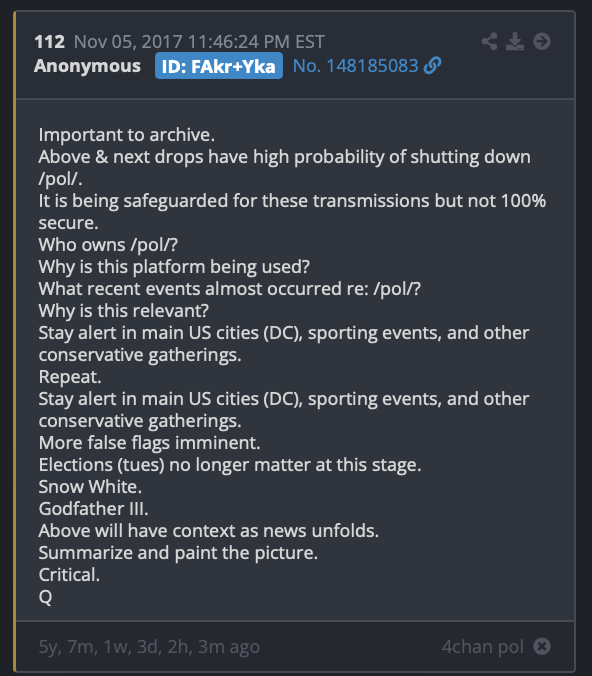The width and height of the screenshot is (592, 676).
Task: Click the relative time text ending in ago
Action: pyautogui.click(x=149, y=647)
